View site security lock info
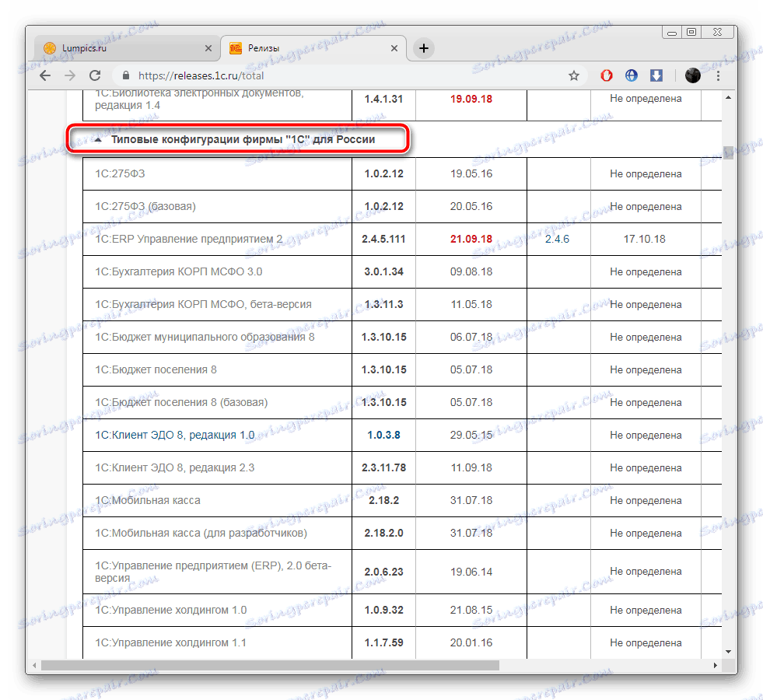Viewport: 763px width, 700px height. [125, 75]
